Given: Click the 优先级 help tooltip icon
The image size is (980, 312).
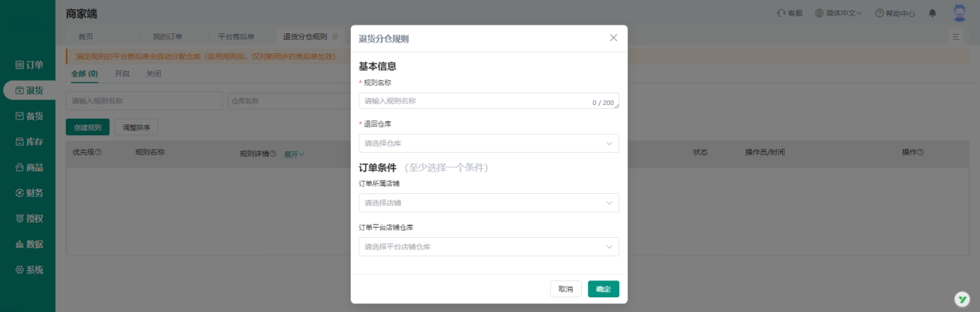Looking at the screenshot, I should point(98,152).
